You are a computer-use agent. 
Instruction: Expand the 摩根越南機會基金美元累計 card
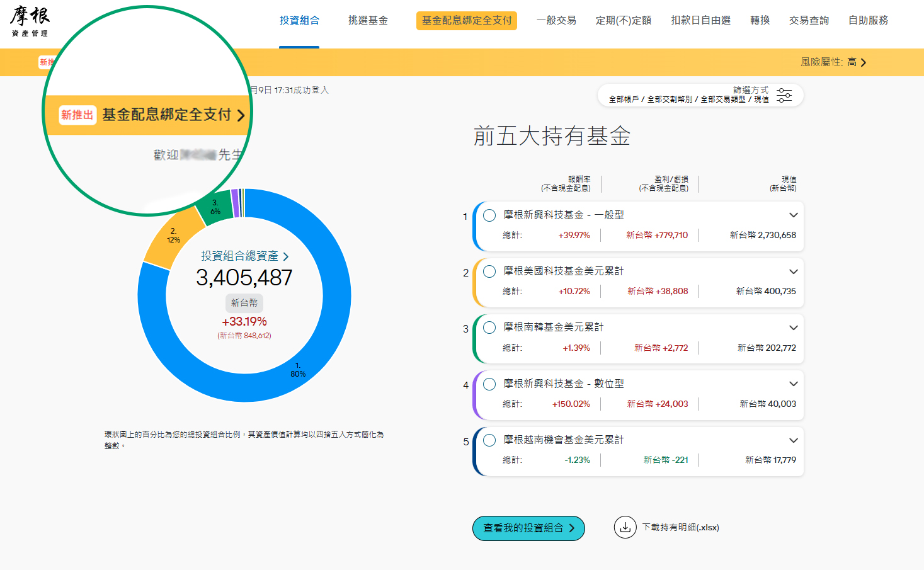794,440
